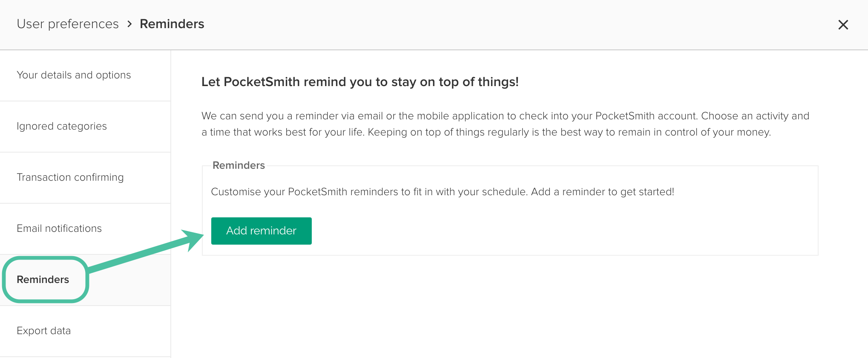
Task: Switch to Email notifications settings
Action: 59,229
